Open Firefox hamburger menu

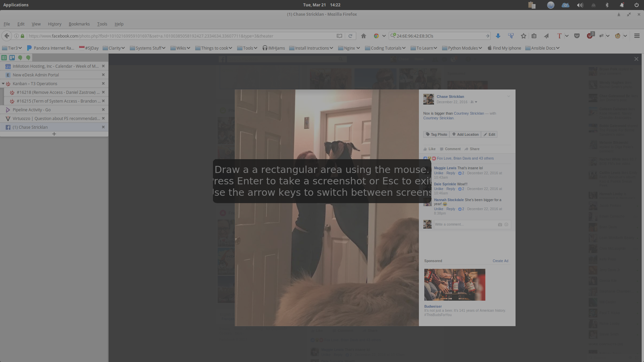coord(637,36)
